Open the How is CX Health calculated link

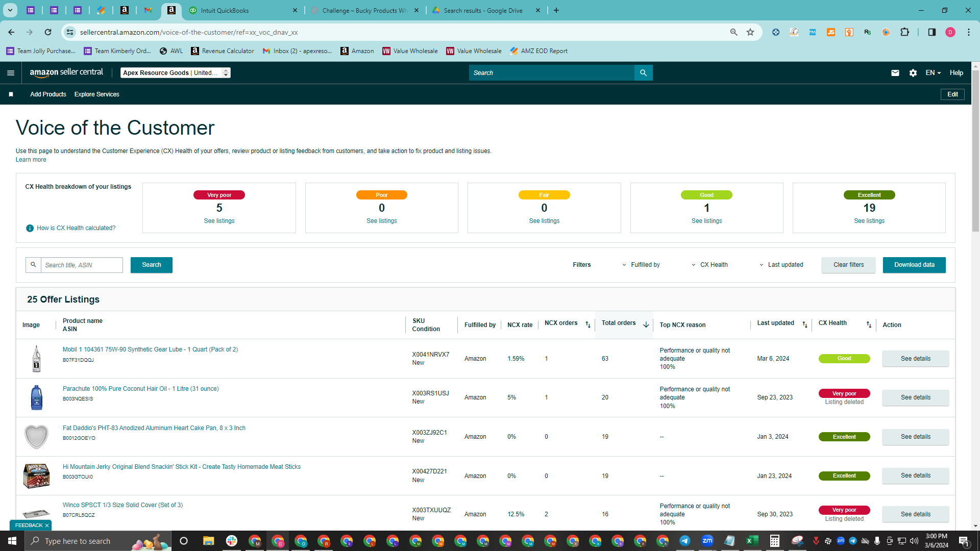pos(76,228)
